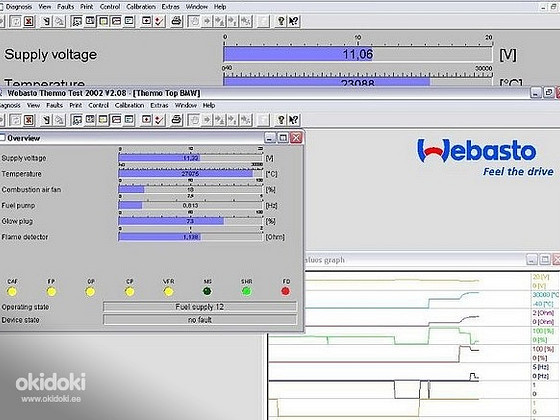Open the View menu in Thermo Top BMW window

33,105
